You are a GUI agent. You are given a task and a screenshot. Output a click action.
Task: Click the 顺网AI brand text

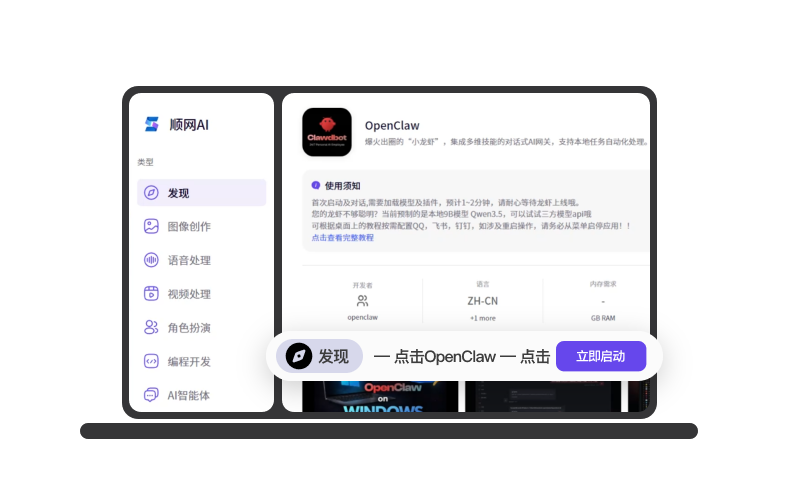pos(189,124)
